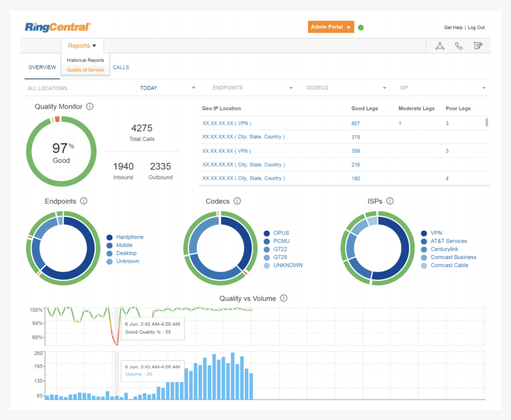The image size is (511, 420).
Task: Toggle Hardphone legend item in Endpoints
Action: pos(129,237)
